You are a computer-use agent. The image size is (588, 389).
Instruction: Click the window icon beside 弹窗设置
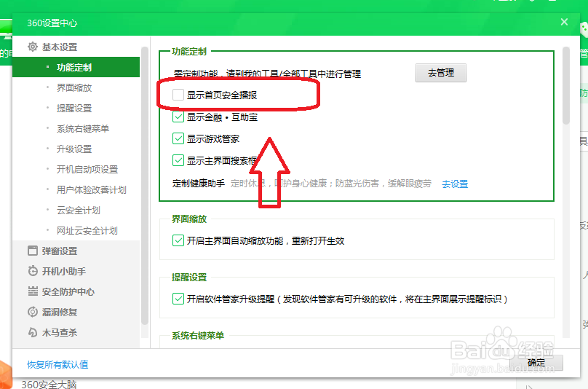click(x=33, y=251)
